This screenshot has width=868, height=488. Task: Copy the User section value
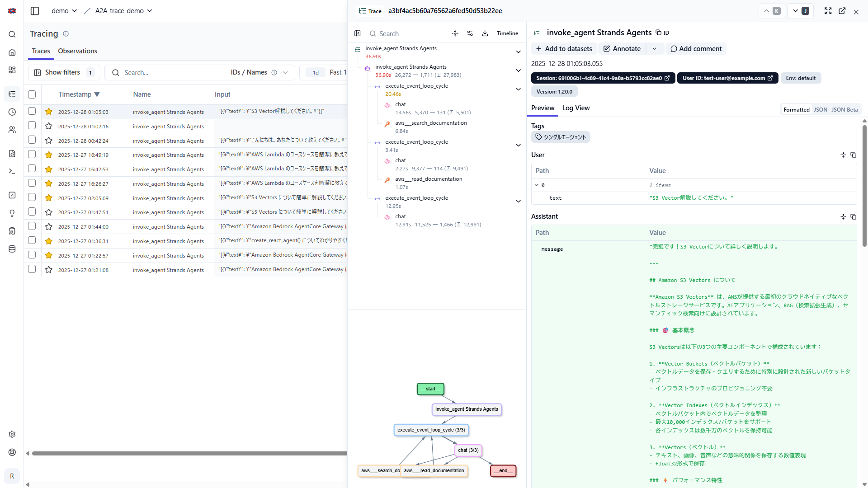[854, 155]
